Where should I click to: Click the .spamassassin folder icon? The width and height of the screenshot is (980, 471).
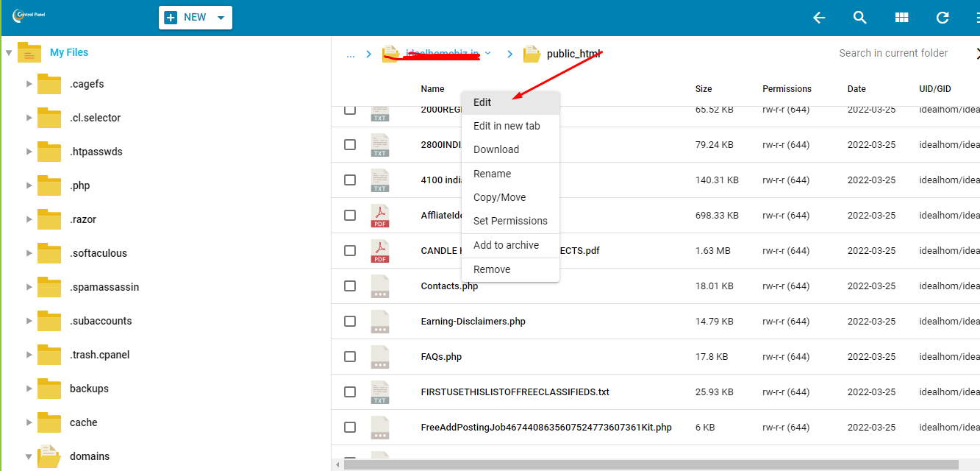pyautogui.click(x=49, y=287)
